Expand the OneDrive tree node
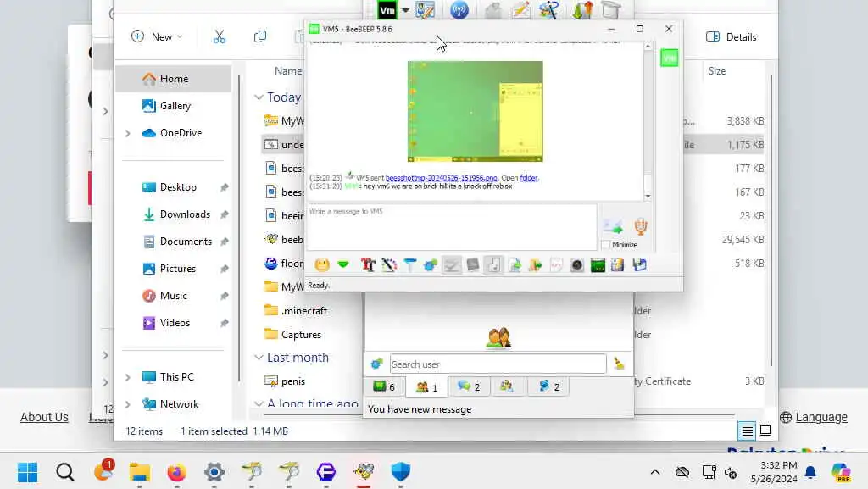The image size is (868, 489). pos(128,133)
